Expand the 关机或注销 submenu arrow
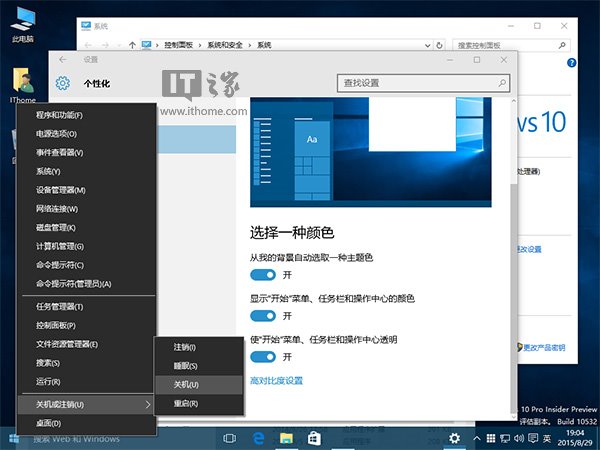Viewport: 600px width, 450px height. pos(148,404)
